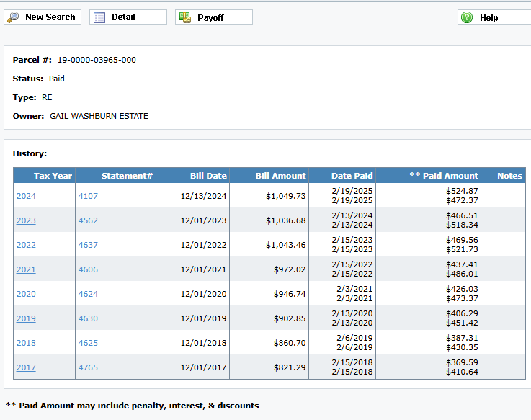Open statement number 4624
The image size is (531, 420).
click(88, 294)
